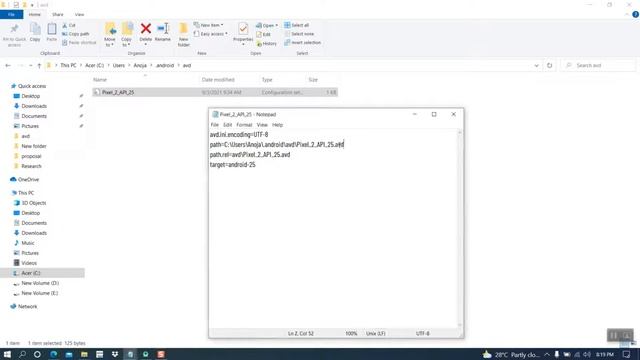Open the Explorer File tab

pos(11,15)
